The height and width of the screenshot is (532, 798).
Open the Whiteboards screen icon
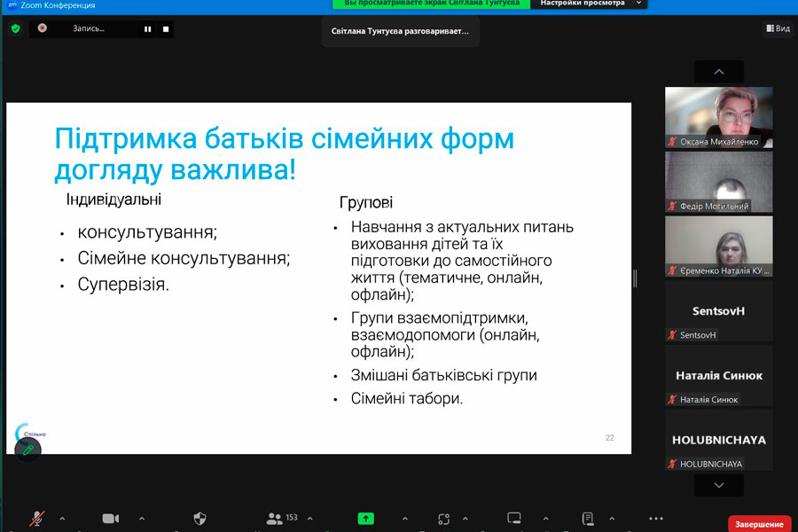point(514,518)
